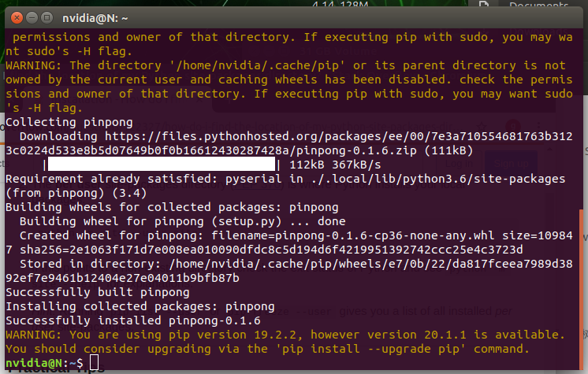Click the pinpong-0.1.6.zip filename
The width and height of the screenshot is (588, 374).
point(356,150)
